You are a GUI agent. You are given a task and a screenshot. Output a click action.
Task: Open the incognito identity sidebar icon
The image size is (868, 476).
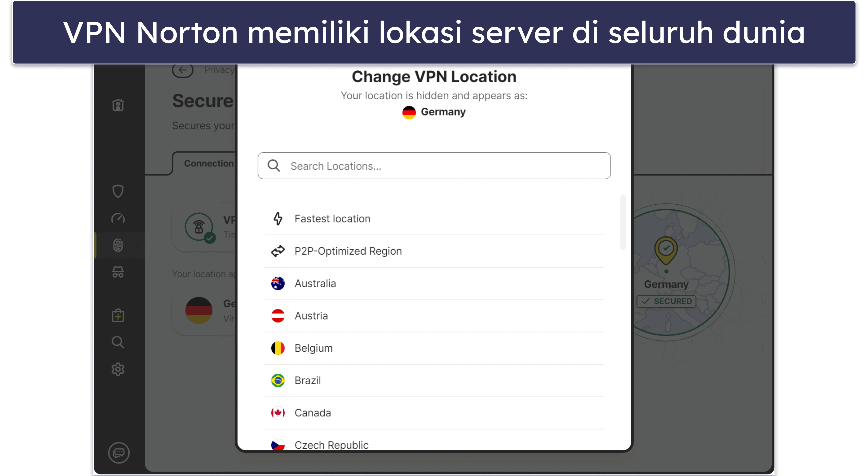click(x=118, y=272)
